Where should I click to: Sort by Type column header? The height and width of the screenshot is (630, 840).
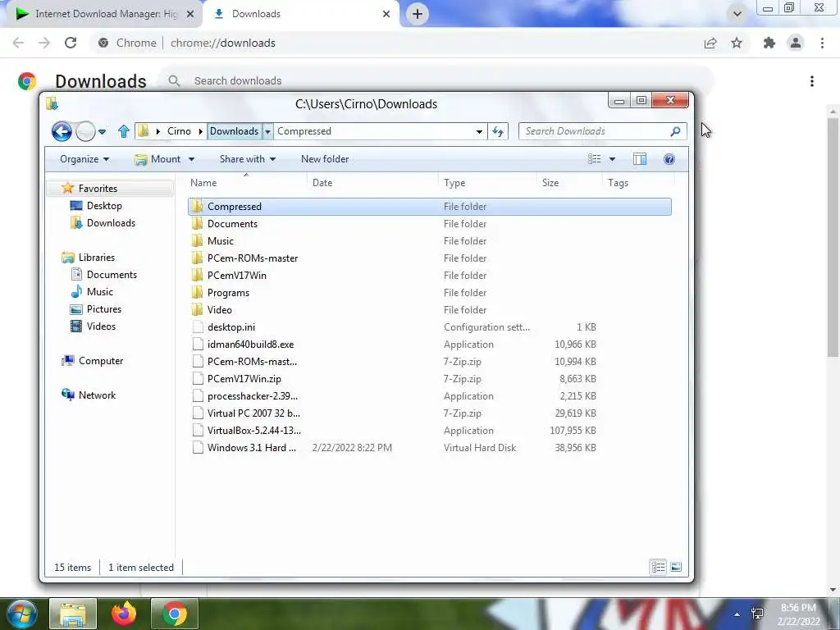point(487,183)
